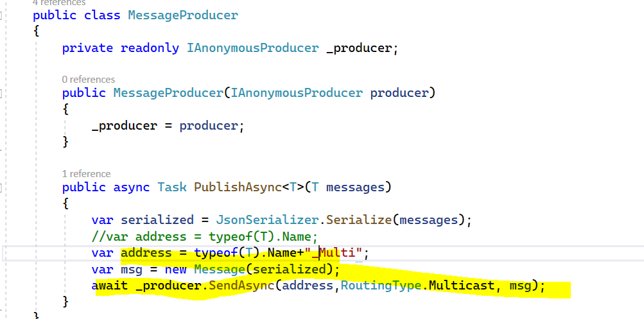
Task: Click serialized in the "var serialized" declaration
Action: tap(157, 220)
